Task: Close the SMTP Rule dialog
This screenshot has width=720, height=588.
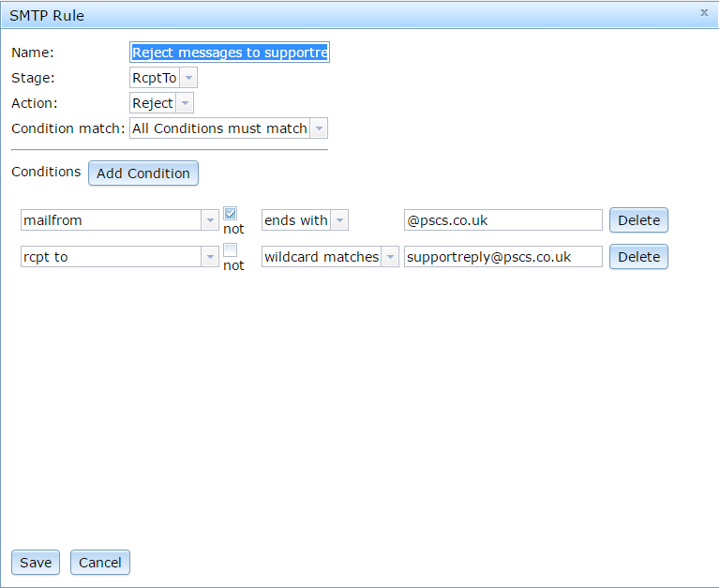Action: tap(704, 13)
